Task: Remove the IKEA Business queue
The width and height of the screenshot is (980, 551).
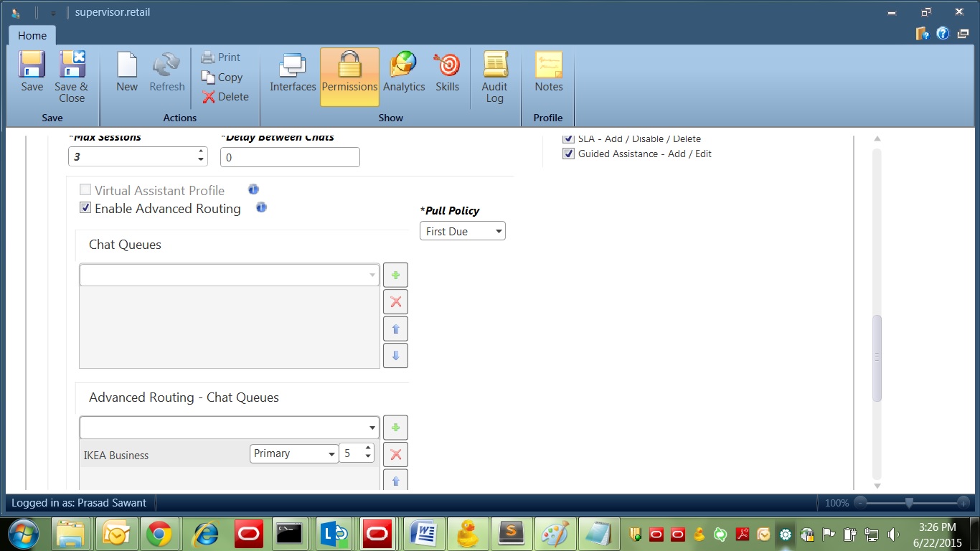Action: coord(395,454)
